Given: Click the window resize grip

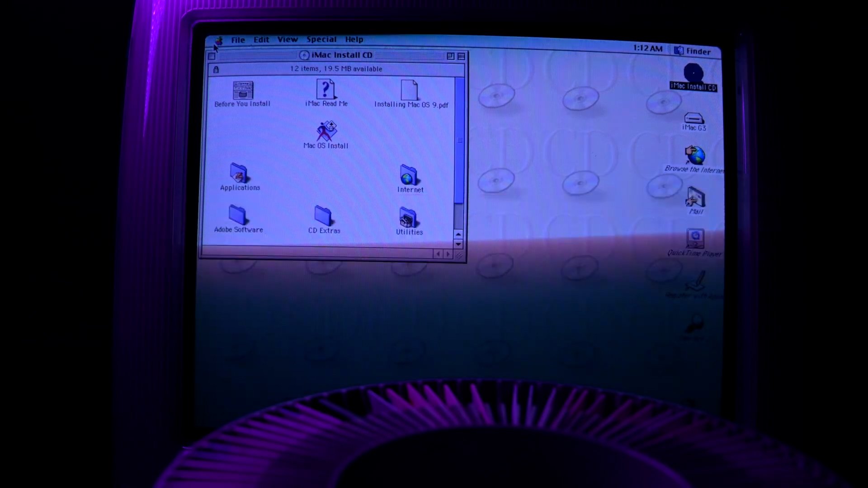Looking at the screenshot, I should coord(459,256).
